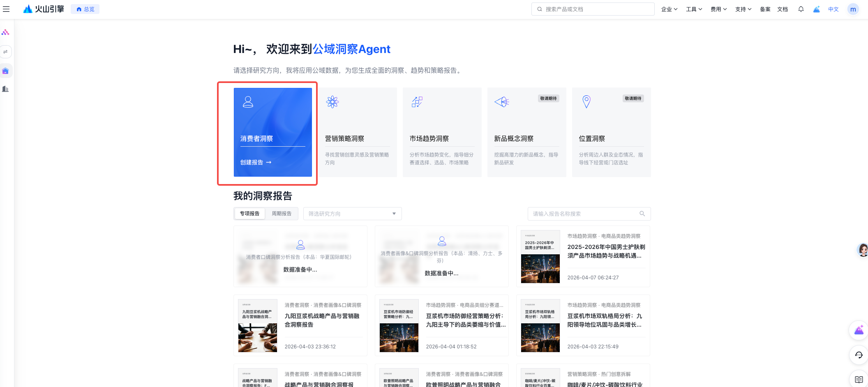The image size is (868, 387).
Task: Click the 豆浆机市场防御经营 report thumbnail
Action: pos(399,325)
